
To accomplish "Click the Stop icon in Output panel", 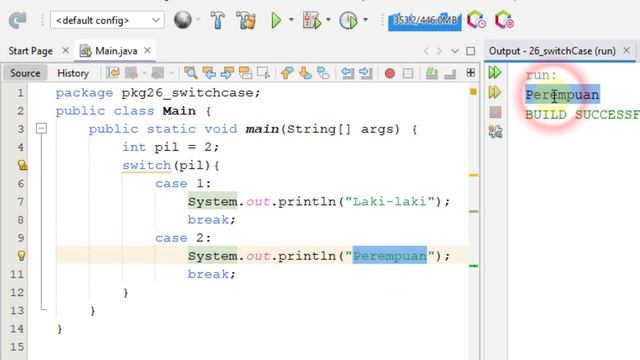I will click(495, 112).
